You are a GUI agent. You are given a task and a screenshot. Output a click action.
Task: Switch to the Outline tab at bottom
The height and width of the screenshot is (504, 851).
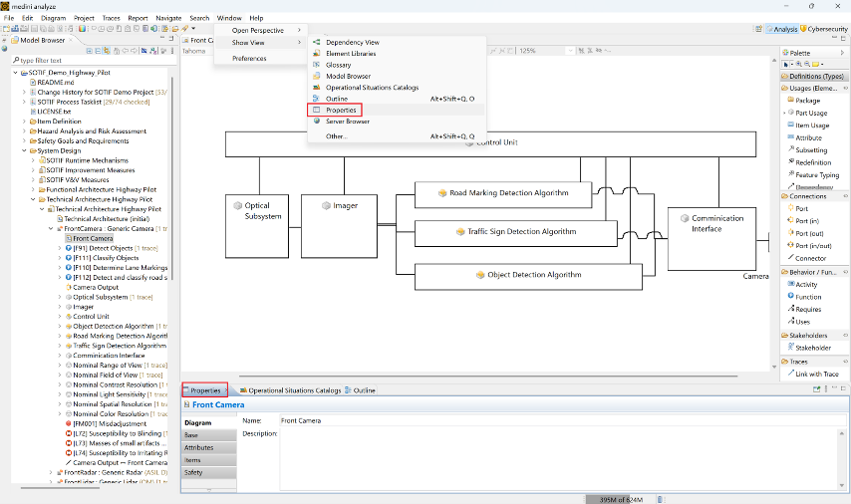[360, 390]
